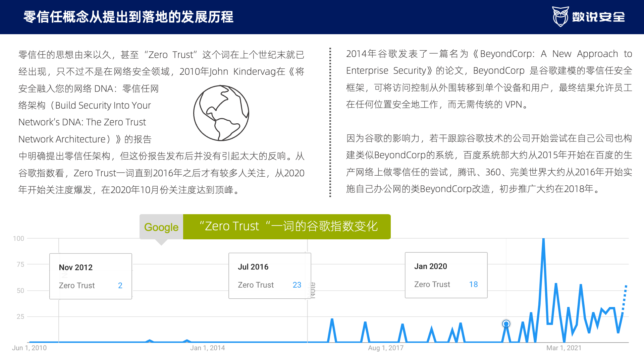644x362 pixels.
Task: Click the 25 y-axis label
Action: 20,316
